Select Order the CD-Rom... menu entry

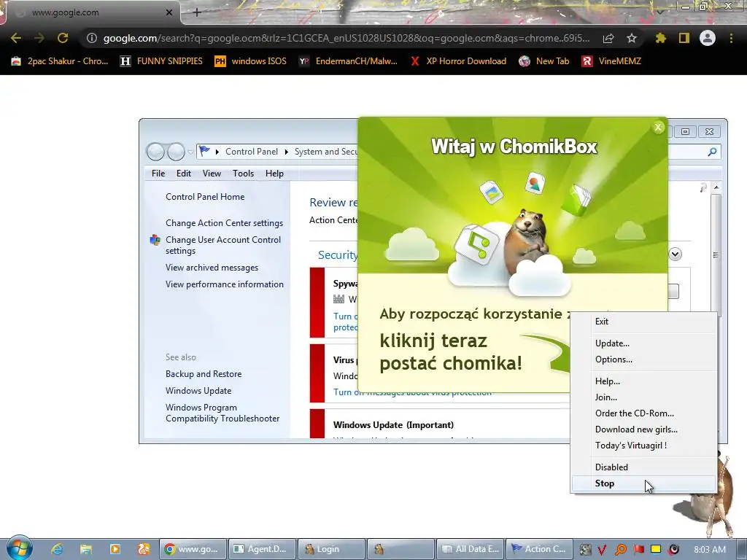coord(643,413)
